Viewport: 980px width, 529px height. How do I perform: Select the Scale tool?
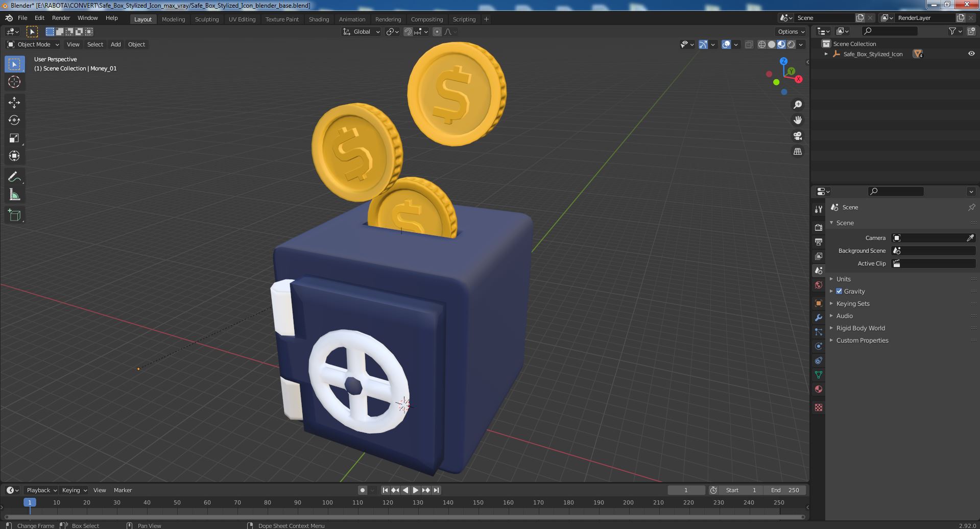click(14, 138)
